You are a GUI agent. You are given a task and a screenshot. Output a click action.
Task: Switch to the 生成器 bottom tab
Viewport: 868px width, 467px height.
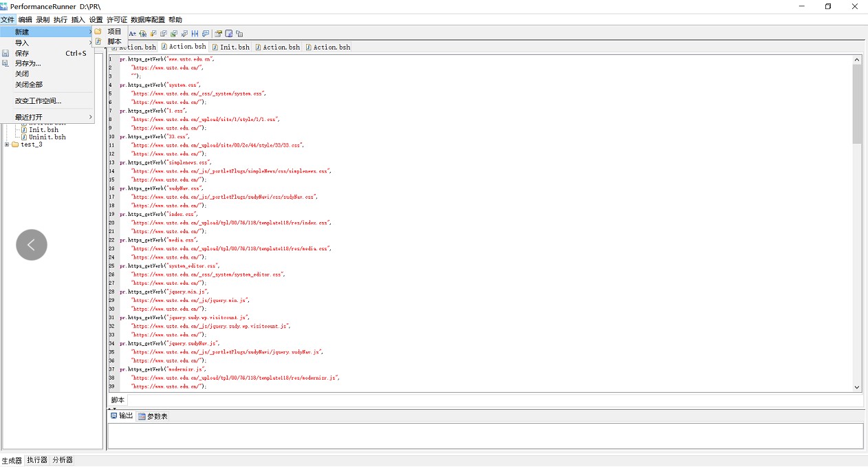[x=12, y=460]
